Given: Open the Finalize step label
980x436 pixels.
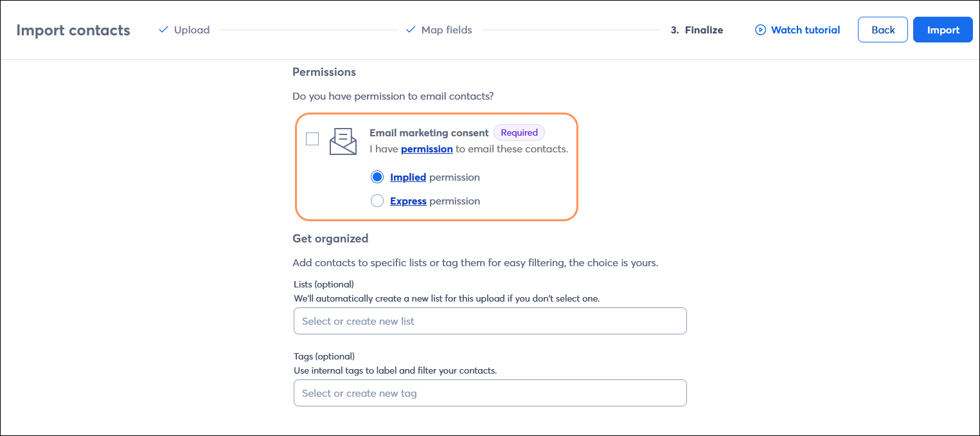Looking at the screenshot, I should (705, 30).
